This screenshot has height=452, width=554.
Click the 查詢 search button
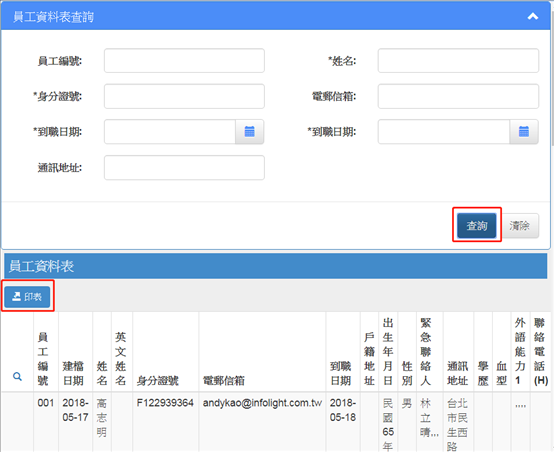477,225
